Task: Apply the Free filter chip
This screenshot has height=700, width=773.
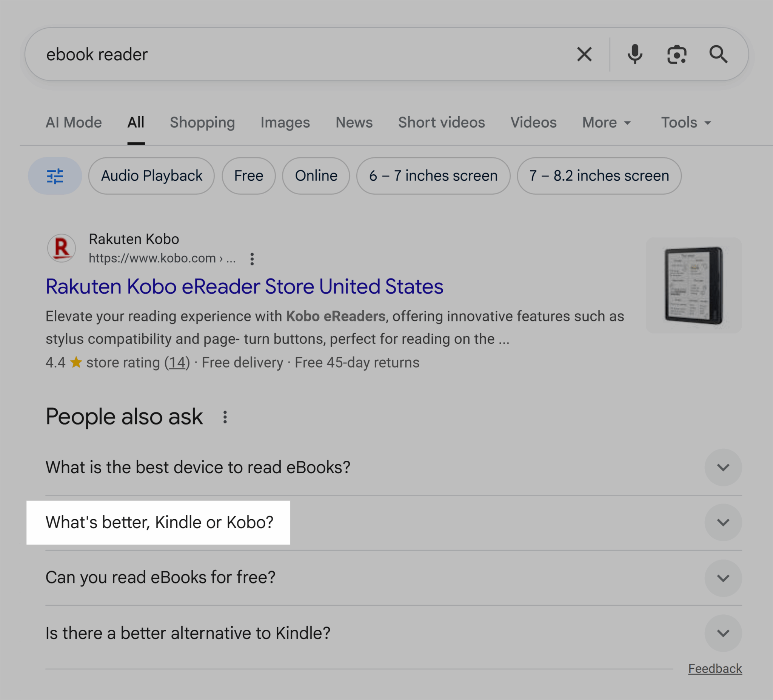Action: point(249,176)
